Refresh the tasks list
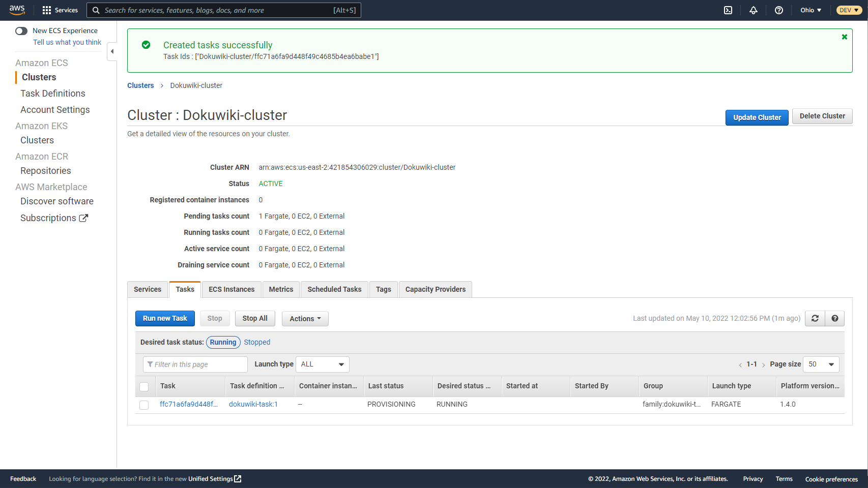 click(x=815, y=318)
